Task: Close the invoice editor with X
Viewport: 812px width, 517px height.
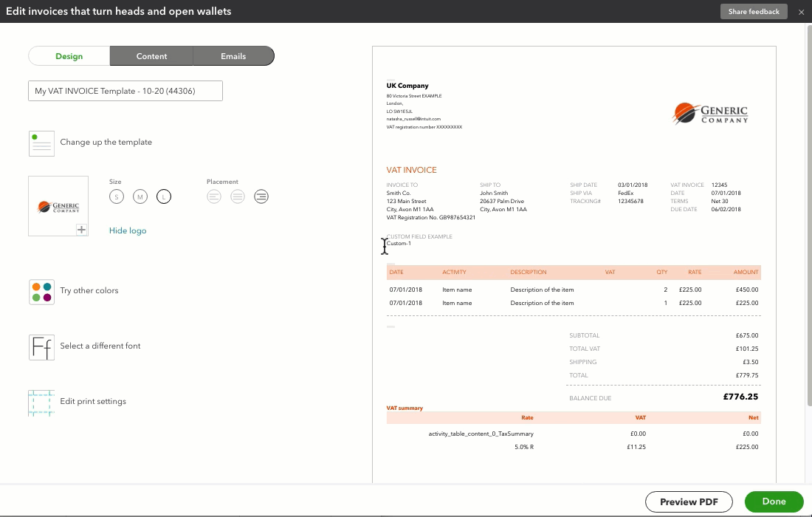Action: (801, 12)
